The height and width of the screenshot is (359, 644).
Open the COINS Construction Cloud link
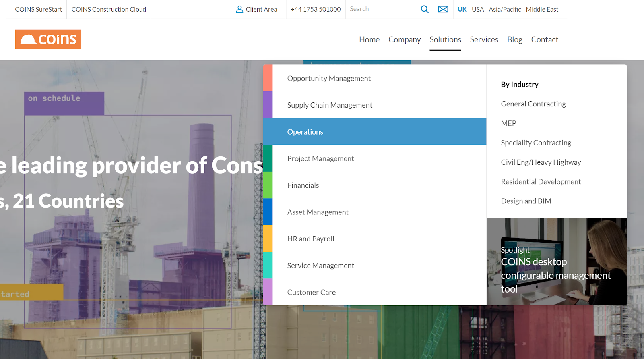[109, 9]
